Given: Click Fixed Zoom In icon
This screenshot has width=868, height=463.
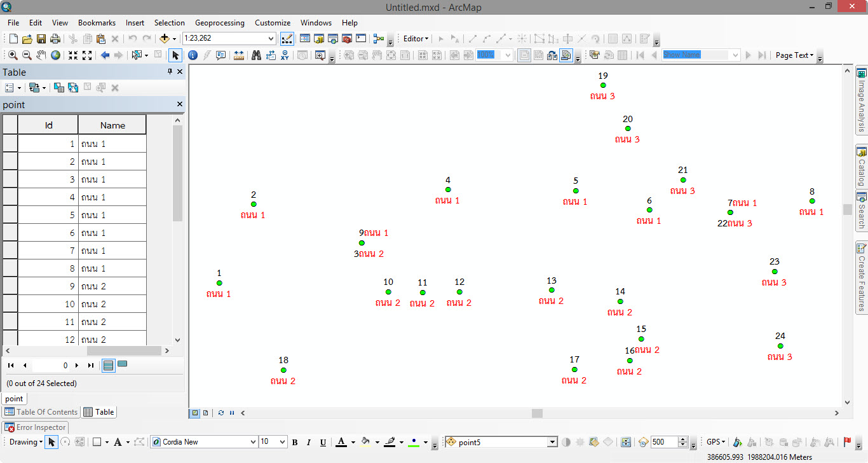Looking at the screenshot, I should tap(73, 55).
